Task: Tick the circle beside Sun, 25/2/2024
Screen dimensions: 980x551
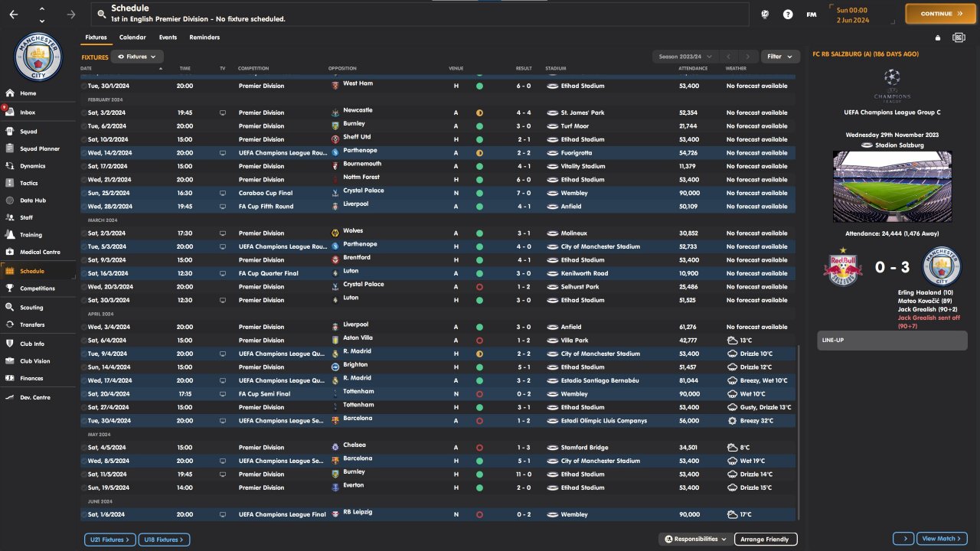Action: pos(84,193)
